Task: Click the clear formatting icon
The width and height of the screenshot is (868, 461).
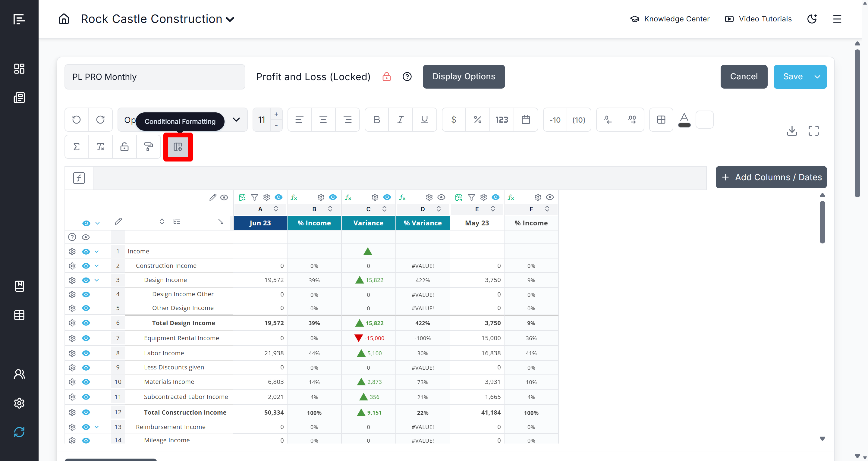Action: coord(100,147)
